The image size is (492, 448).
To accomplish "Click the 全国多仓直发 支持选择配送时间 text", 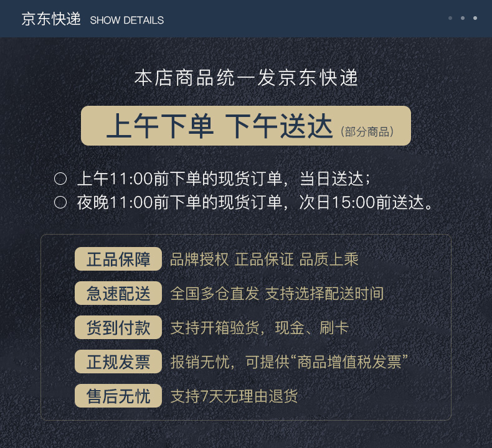I will 277,294.
